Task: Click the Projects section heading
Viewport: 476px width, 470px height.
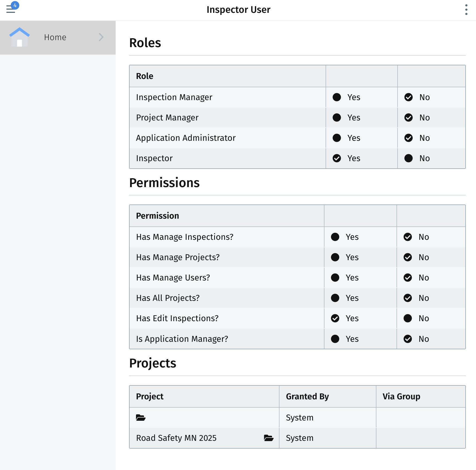Action: [153, 363]
